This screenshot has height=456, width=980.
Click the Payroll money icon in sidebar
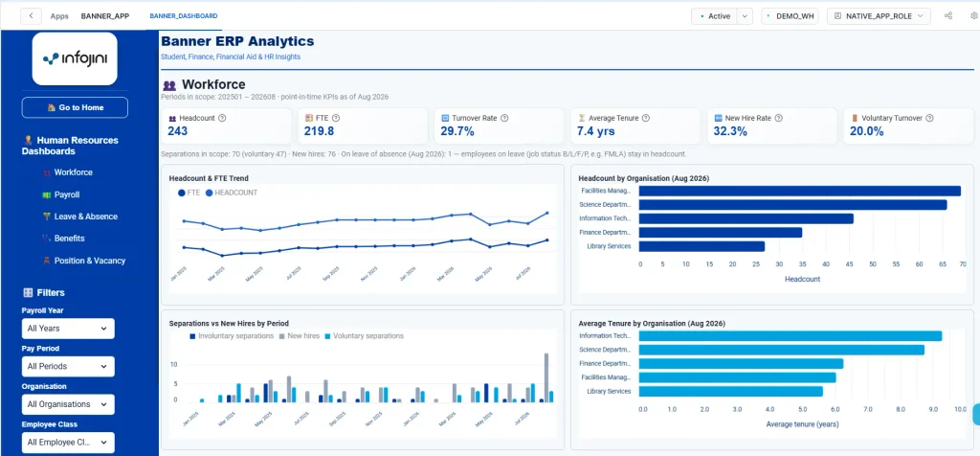(x=46, y=194)
